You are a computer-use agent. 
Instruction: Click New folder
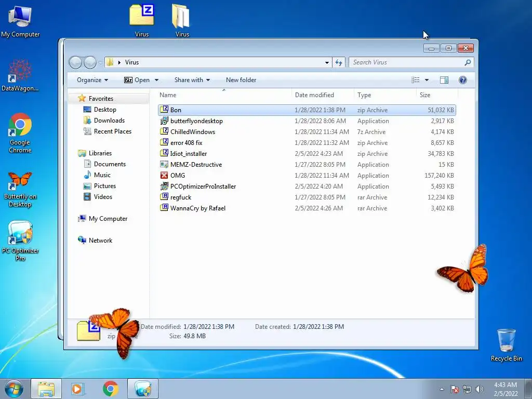(241, 80)
